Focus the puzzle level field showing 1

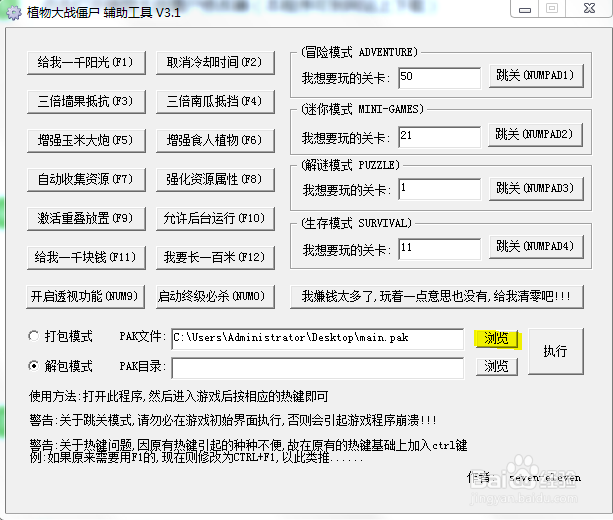(x=439, y=189)
